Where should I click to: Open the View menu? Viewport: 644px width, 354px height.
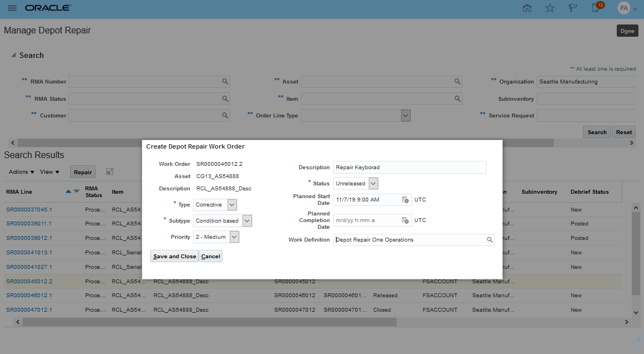tap(49, 172)
